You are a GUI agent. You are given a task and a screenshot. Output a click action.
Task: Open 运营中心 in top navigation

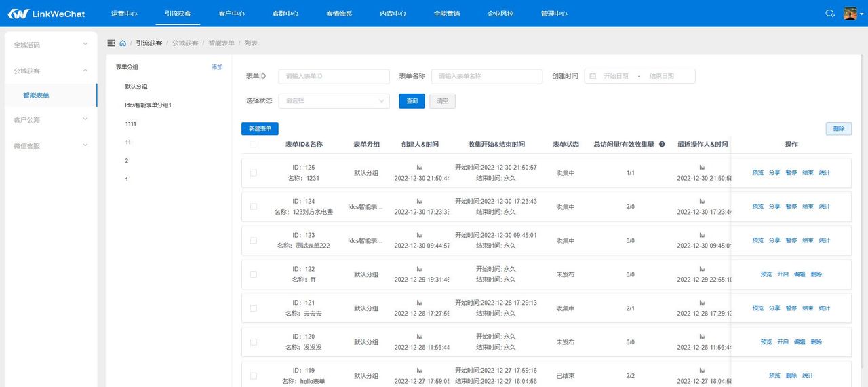(x=123, y=14)
